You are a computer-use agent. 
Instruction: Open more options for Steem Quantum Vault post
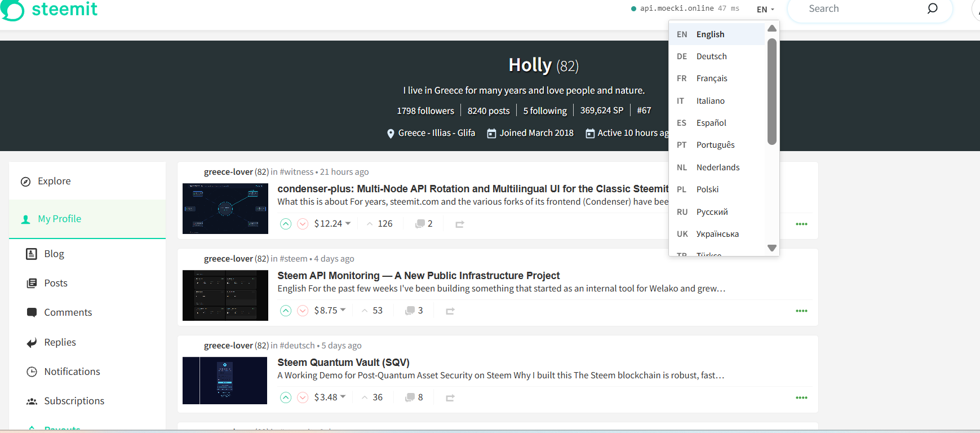[801, 397]
